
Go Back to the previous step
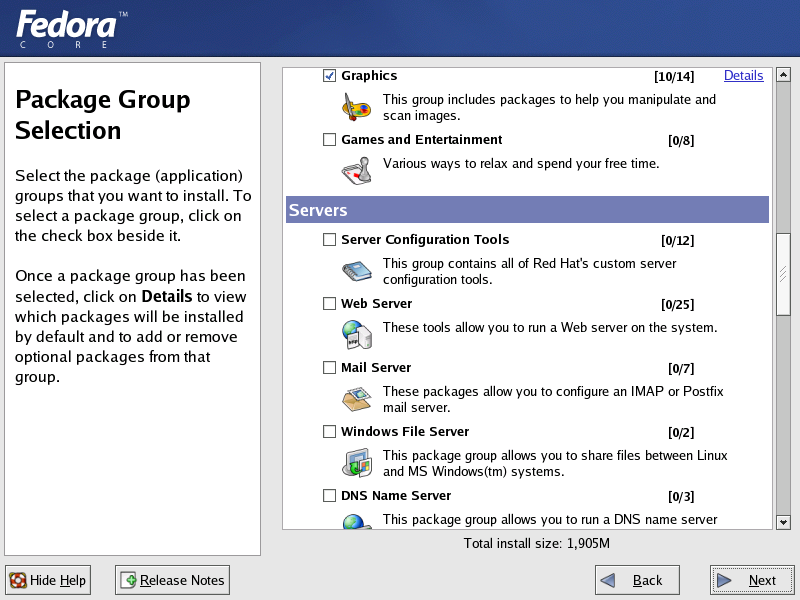coord(637,580)
